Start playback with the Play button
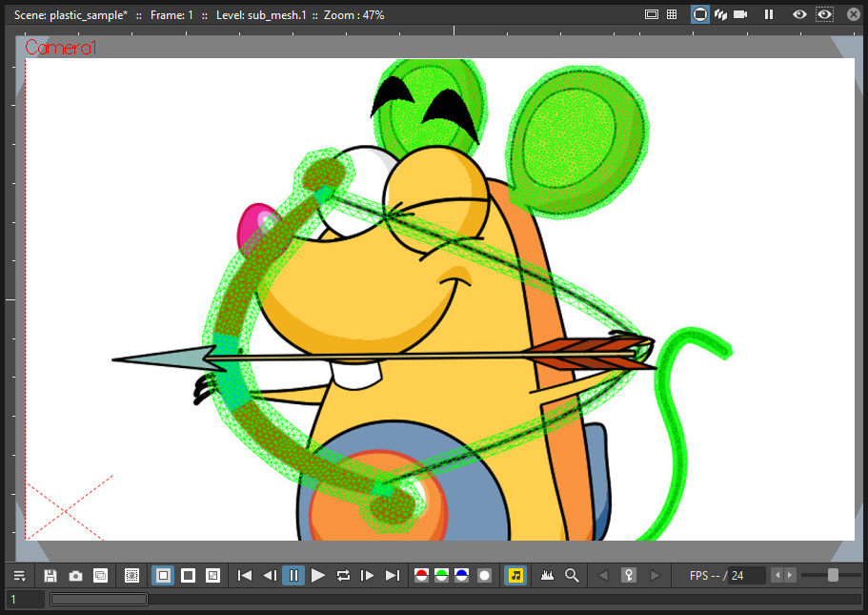Image resolution: width=868 pixels, height=615 pixels. pyautogui.click(x=317, y=576)
